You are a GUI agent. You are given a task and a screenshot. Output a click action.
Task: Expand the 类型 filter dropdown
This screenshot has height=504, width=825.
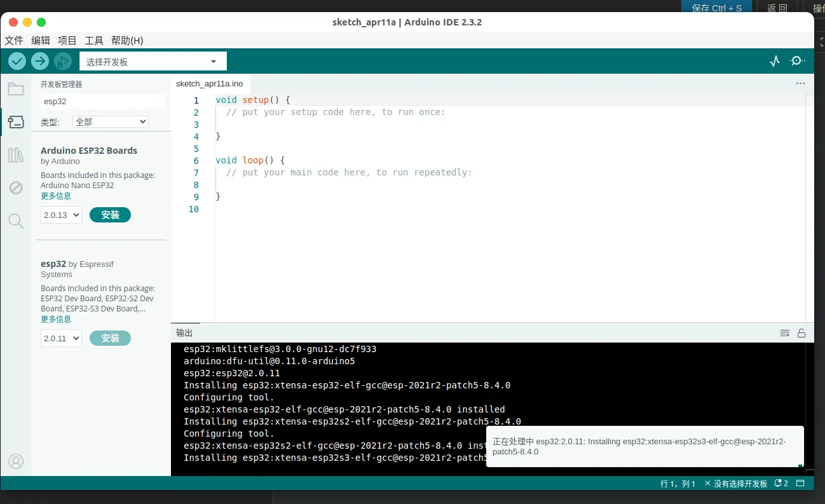[x=111, y=122]
